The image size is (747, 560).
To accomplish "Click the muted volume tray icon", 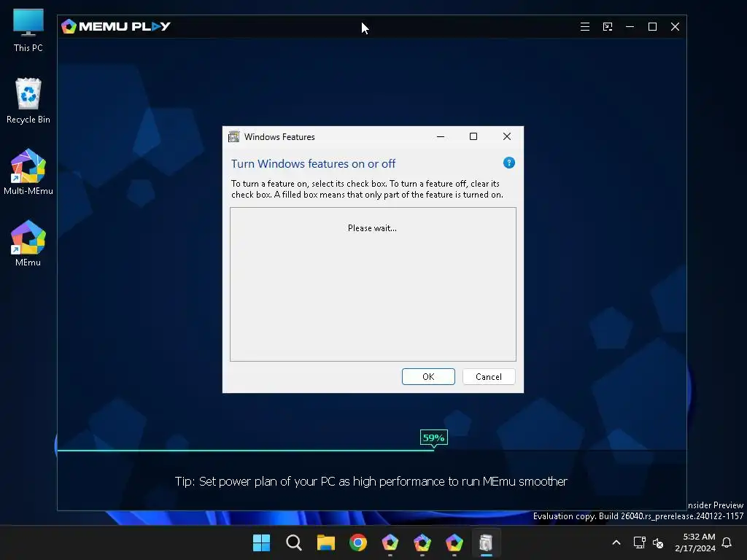I will pyautogui.click(x=658, y=542).
